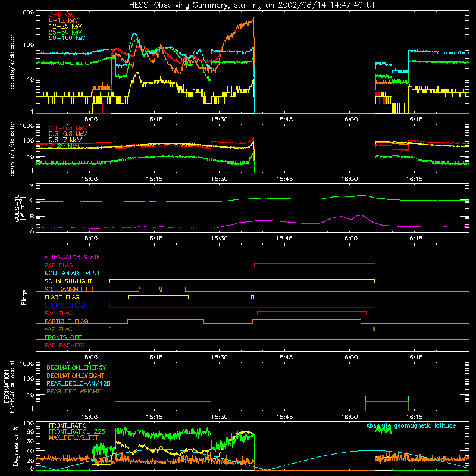
Task: Click the REAR_DEC_CHAN/128 legend entry
Action: point(79,383)
